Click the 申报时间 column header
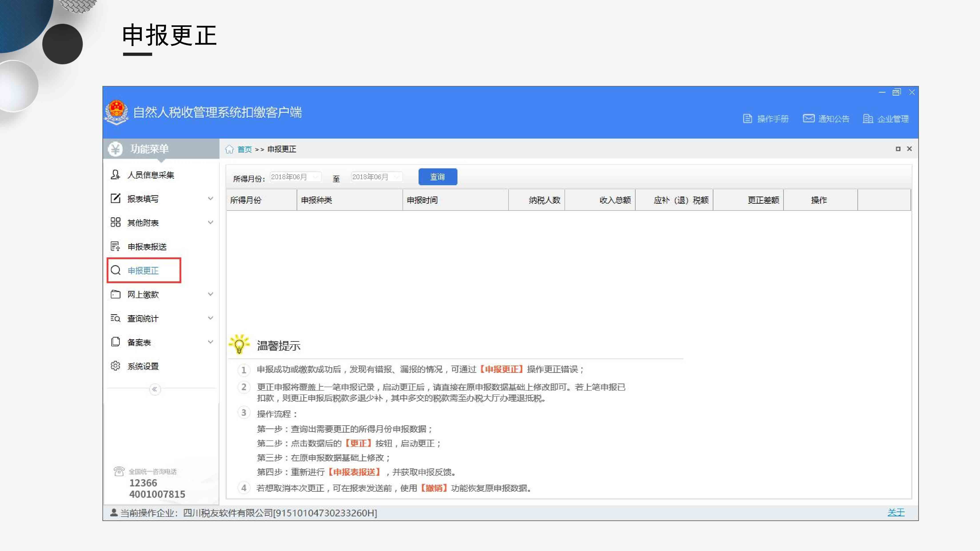Viewport: 980px width, 551px height. (455, 200)
